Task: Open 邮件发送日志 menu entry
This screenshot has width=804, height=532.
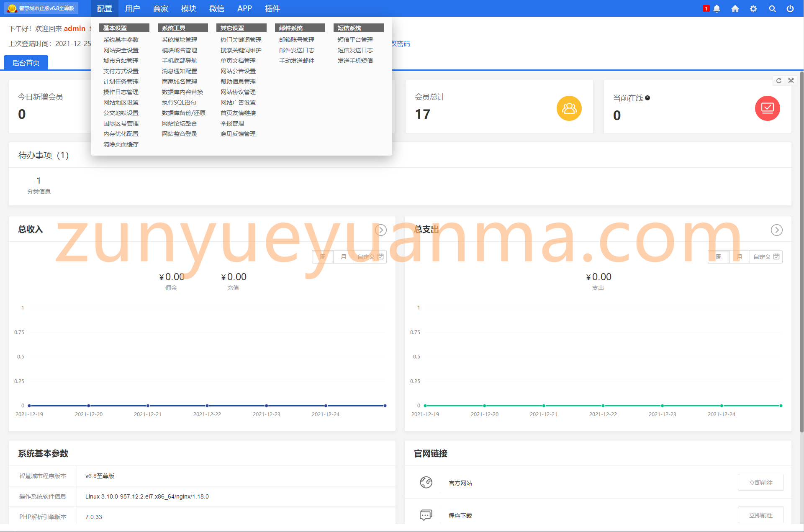Action: click(297, 50)
